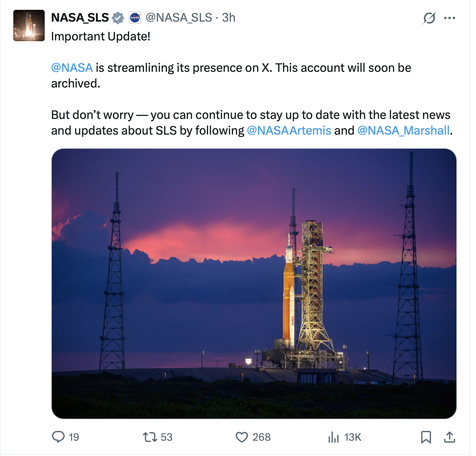
Task: Open the @NASA_Marshall mention link
Action: click(403, 130)
